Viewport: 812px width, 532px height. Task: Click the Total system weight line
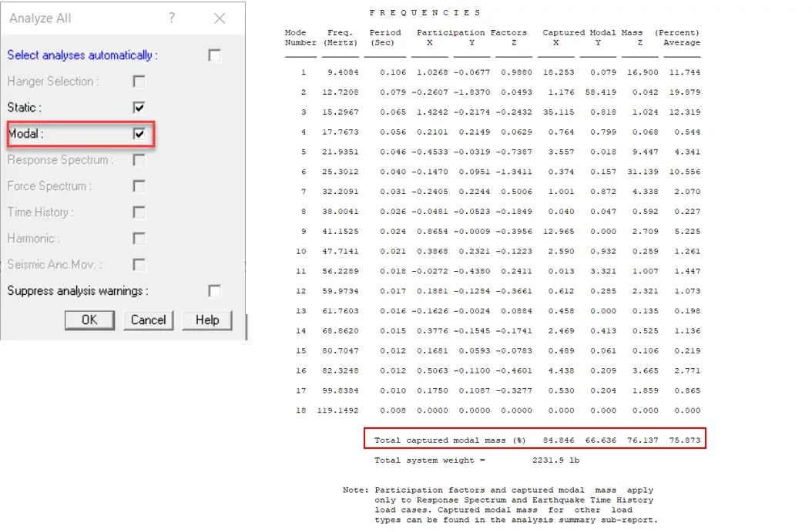[x=476, y=460]
